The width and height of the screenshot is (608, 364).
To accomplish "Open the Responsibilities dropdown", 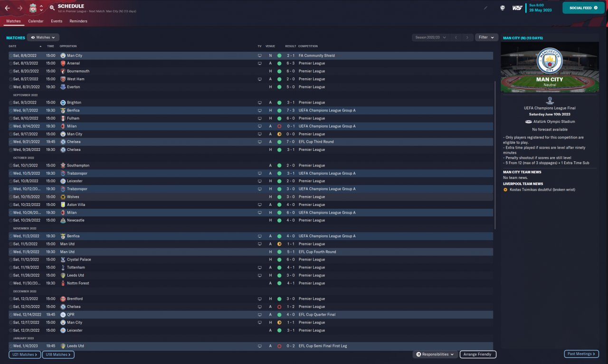I will pyautogui.click(x=435, y=355).
